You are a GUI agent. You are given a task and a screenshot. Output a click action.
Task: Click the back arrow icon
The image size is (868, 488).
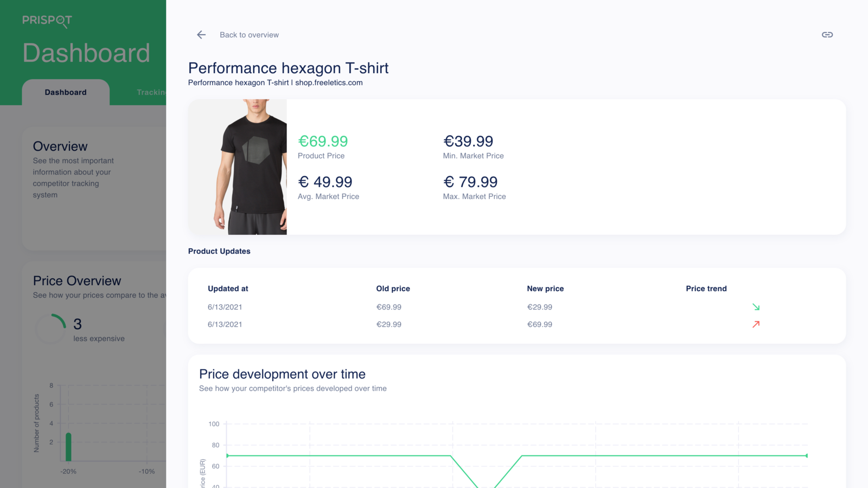(201, 35)
